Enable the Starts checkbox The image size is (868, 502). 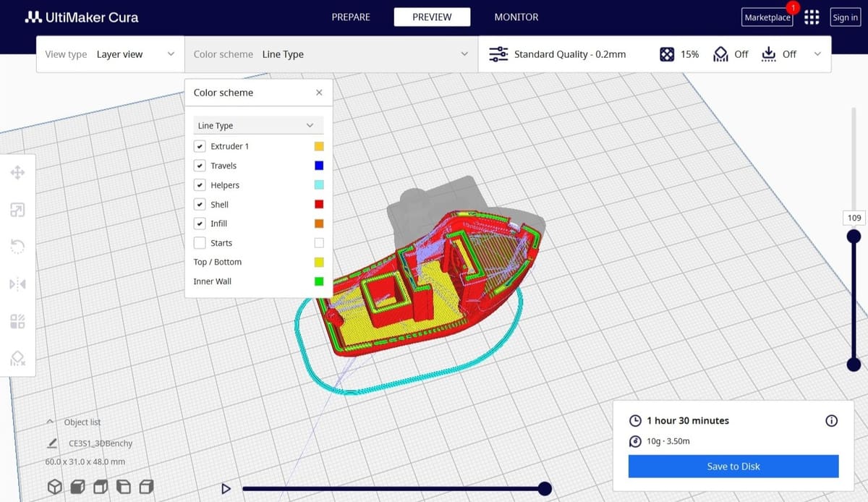200,243
